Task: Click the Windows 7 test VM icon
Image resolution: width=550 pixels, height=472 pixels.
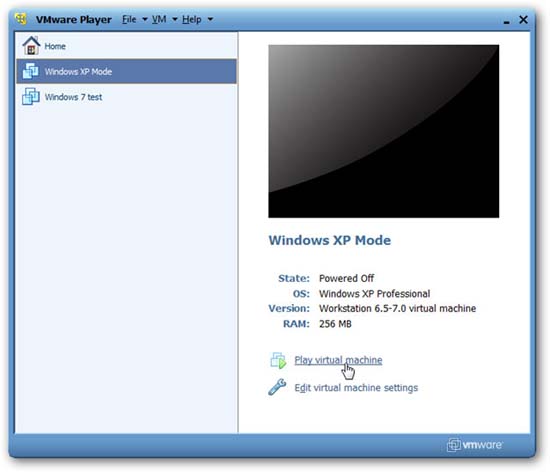Action: [x=31, y=96]
